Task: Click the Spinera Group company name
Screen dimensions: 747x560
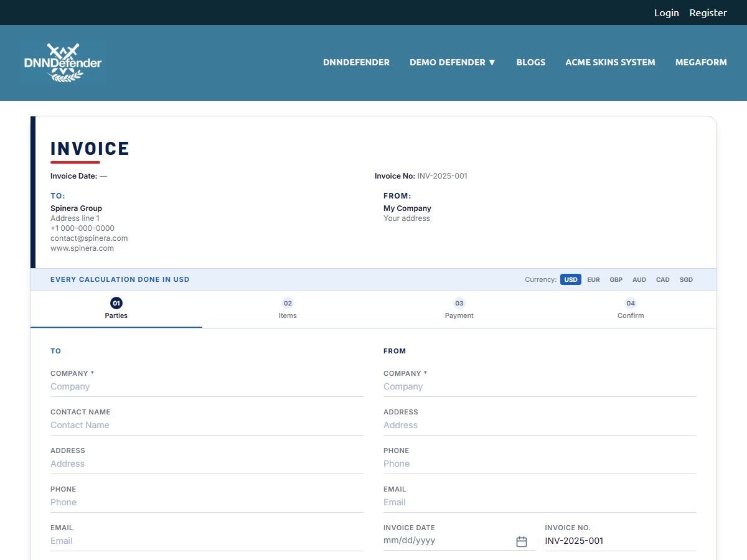Action: (x=76, y=208)
